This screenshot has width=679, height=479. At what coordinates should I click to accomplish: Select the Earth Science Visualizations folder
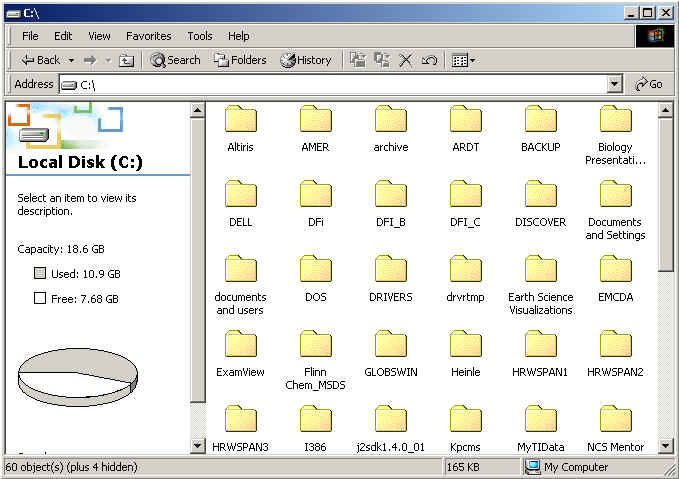(x=540, y=270)
